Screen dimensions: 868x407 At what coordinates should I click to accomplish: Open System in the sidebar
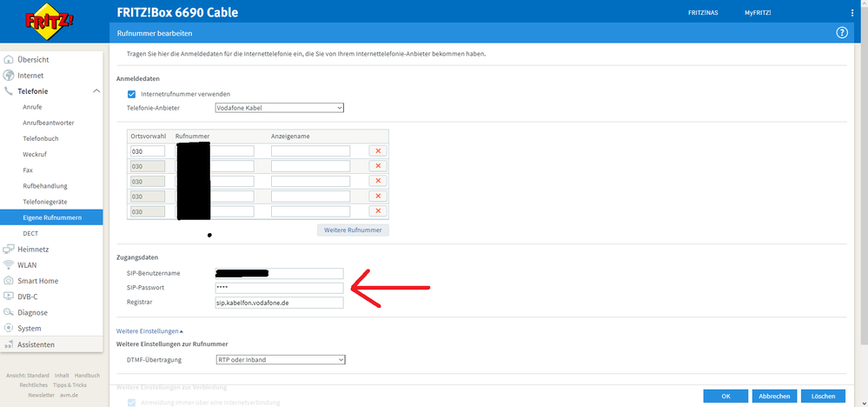point(30,329)
